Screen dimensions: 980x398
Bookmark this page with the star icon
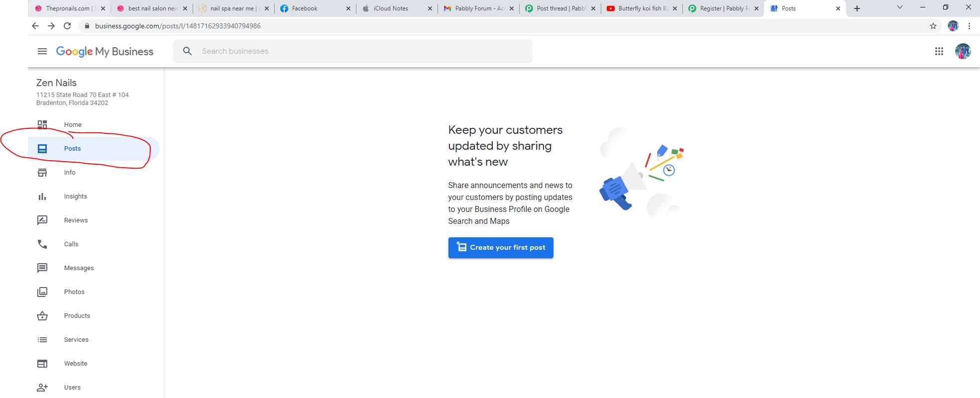coord(933,26)
